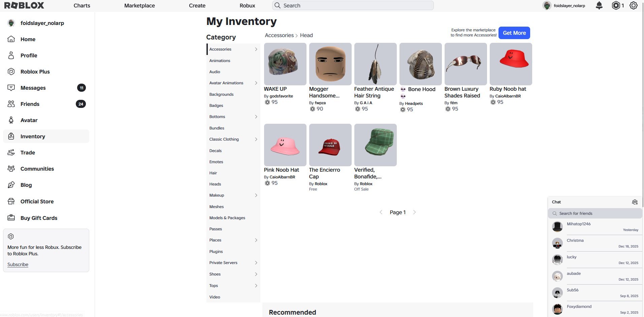
Task: Open the Avatar sidebar icon
Action: coord(11,120)
